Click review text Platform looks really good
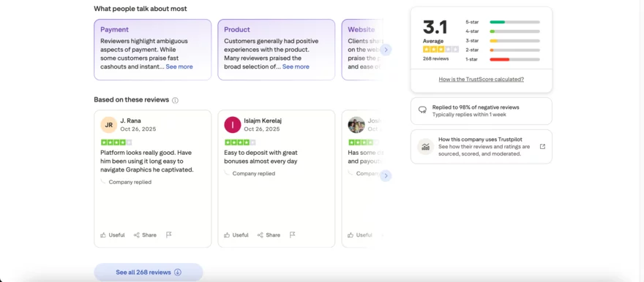Viewport: 644px width, 282px height. [x=147, y=161]
